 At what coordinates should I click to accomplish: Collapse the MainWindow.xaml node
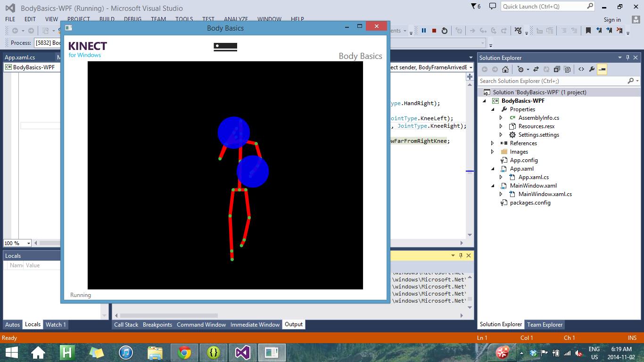click(x=493, y=186)
